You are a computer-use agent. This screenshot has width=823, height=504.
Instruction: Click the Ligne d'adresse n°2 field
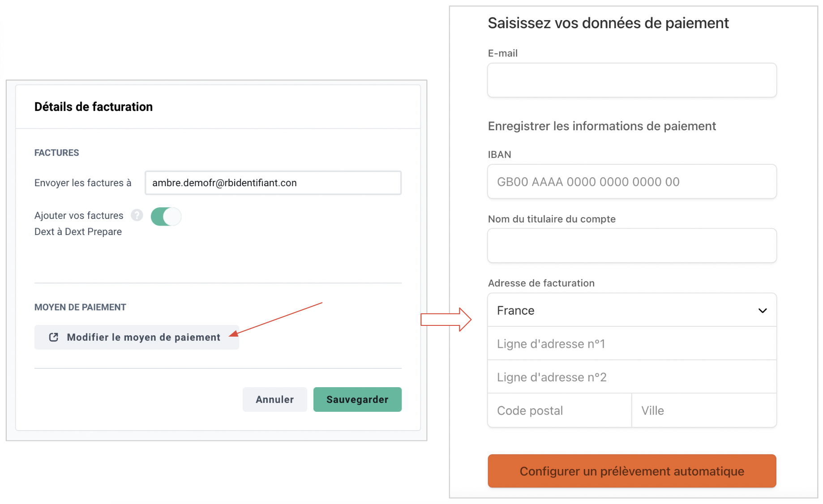pos(632,377)
